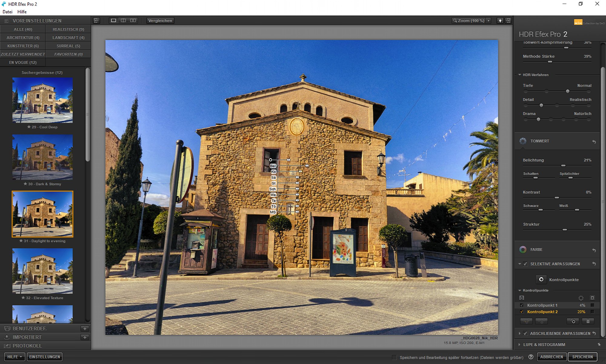Open the Datei menu

[x=8, y=12]
